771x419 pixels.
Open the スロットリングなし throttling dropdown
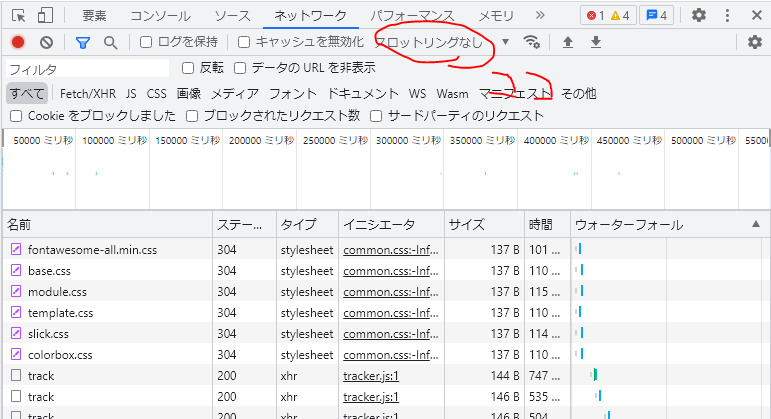[441, 42]
